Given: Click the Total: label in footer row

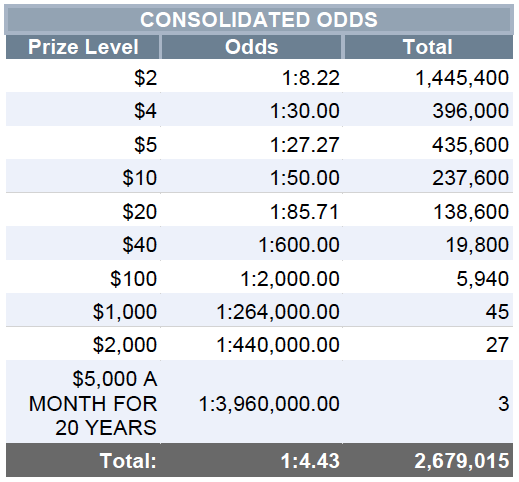Looking at the screenshot, I should pyautogui.click(x=128, y=461).
